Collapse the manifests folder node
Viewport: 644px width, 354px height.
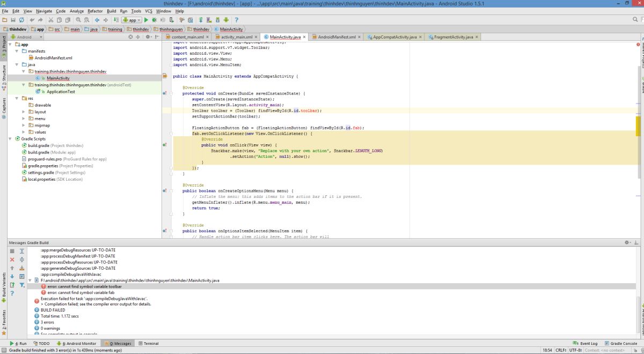17,51
